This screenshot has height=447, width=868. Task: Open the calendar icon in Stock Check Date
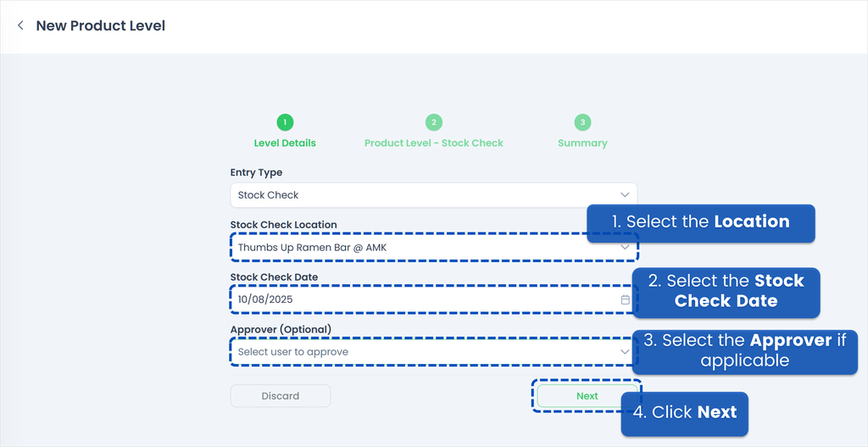tap(625, 299)
